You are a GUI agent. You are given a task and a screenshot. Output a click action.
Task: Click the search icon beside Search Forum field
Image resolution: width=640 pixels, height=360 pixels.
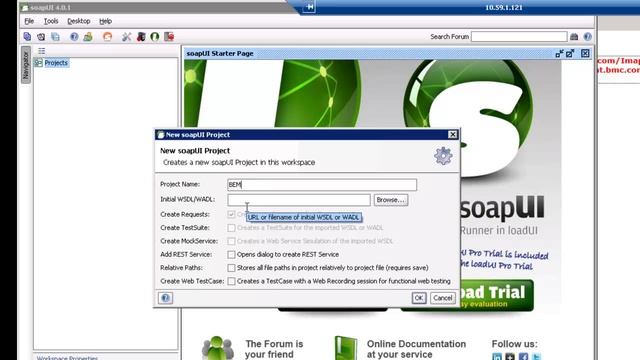(574, 37)
